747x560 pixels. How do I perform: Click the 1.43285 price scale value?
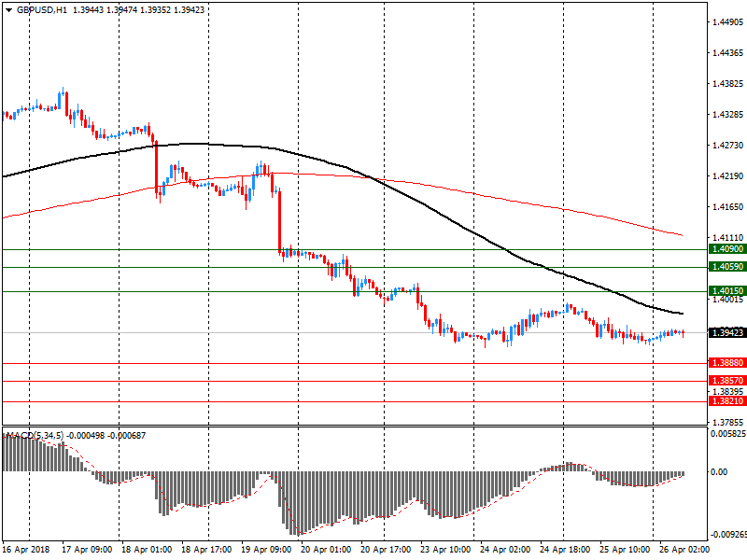(x=728, y=114)
